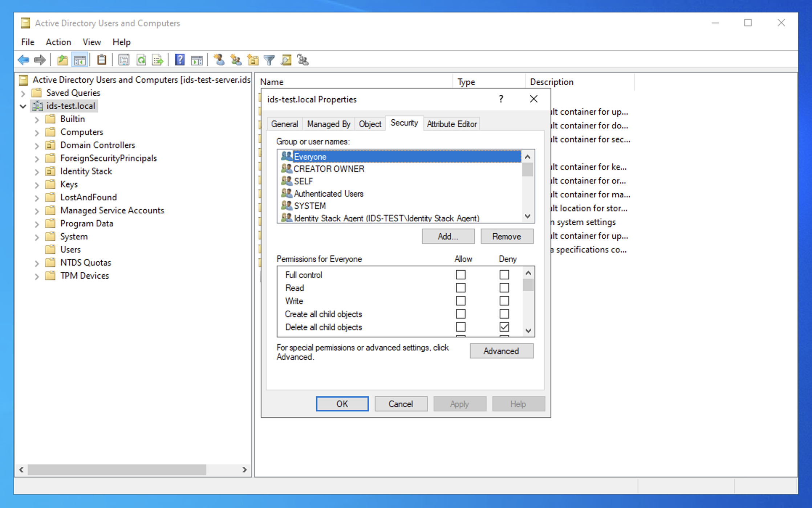Click the Remove button
The image size is (812, 508).
507,236
